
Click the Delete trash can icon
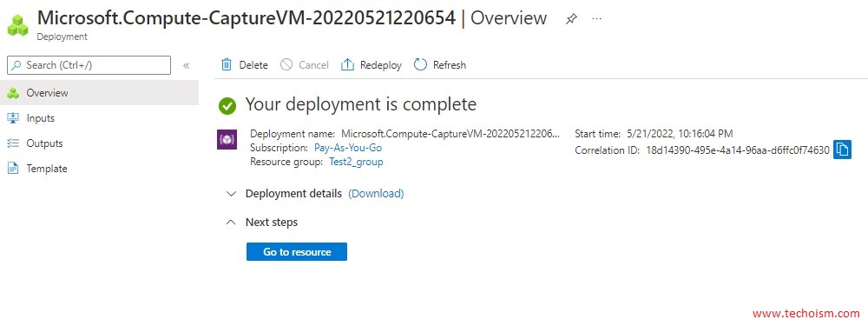[x=227, y=65]
